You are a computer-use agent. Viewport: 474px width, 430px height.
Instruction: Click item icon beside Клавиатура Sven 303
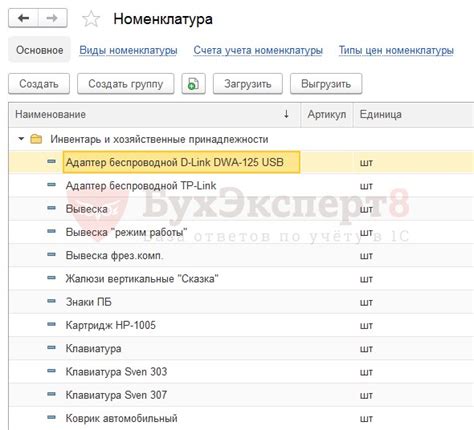point(51,371)
